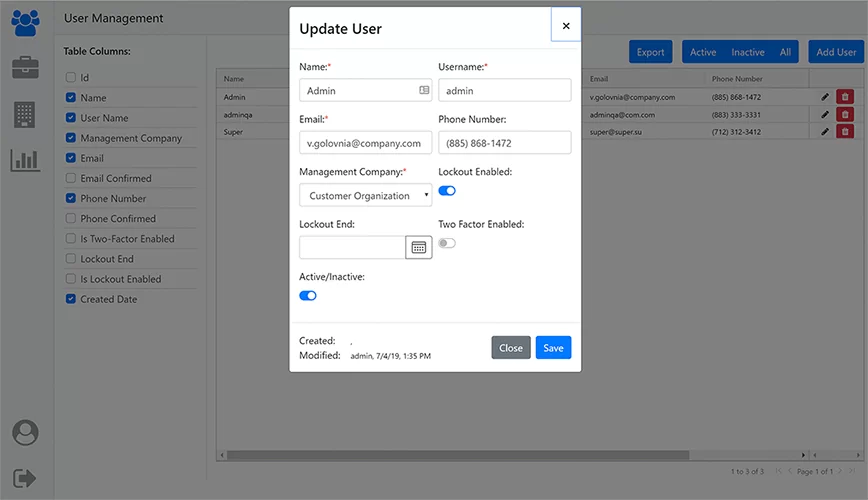Sort by the Email column header
The image size is (868, 500).
pos(598,79)
